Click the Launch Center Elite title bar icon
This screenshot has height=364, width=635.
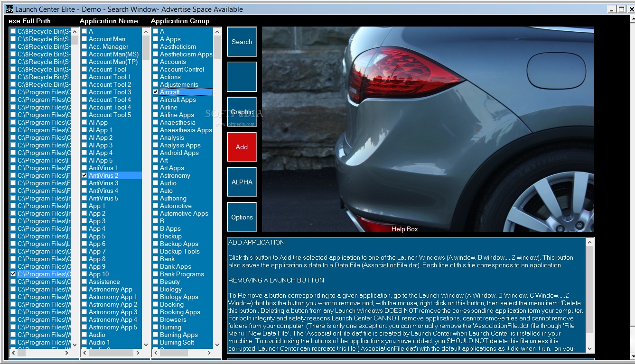coord(9,9)
